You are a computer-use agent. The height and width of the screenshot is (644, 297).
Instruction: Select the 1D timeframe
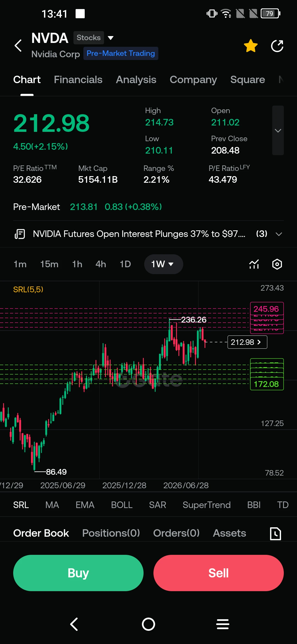(125, 264)
